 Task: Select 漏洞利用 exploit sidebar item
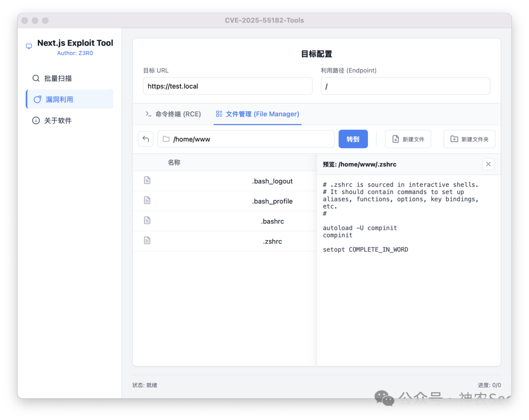[x=70, y=99]
